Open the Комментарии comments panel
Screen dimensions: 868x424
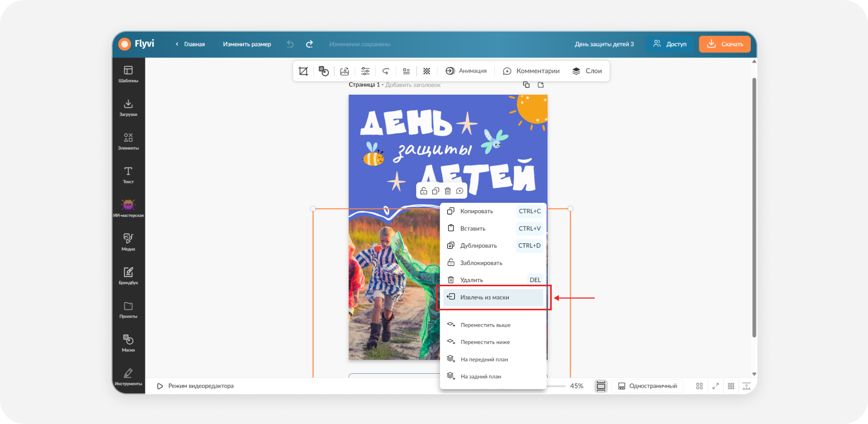click(x=531, y=71)
